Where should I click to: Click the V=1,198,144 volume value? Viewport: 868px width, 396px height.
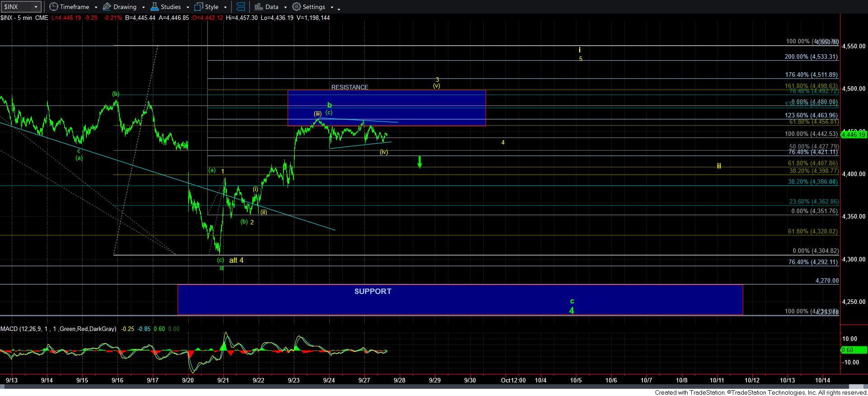[x=313, y=18]
